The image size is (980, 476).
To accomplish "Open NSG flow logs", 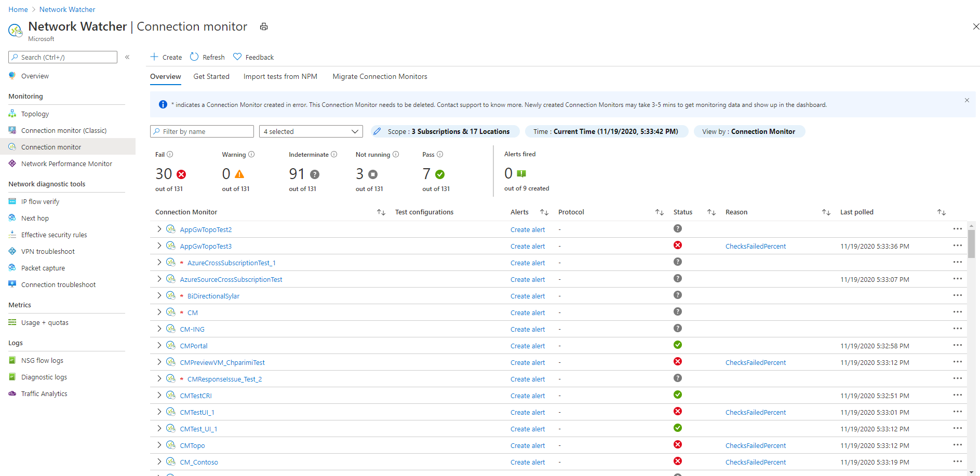I will click(x=42, y=360).
